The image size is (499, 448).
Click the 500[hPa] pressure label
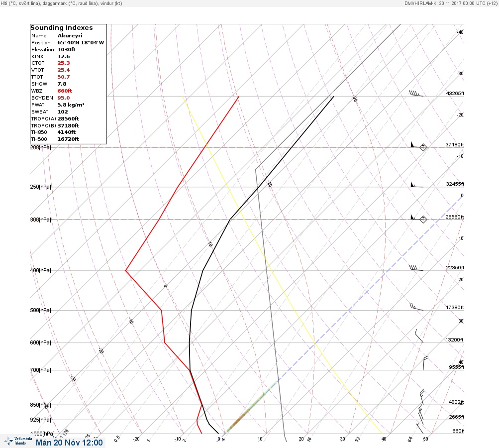[40, 310]
